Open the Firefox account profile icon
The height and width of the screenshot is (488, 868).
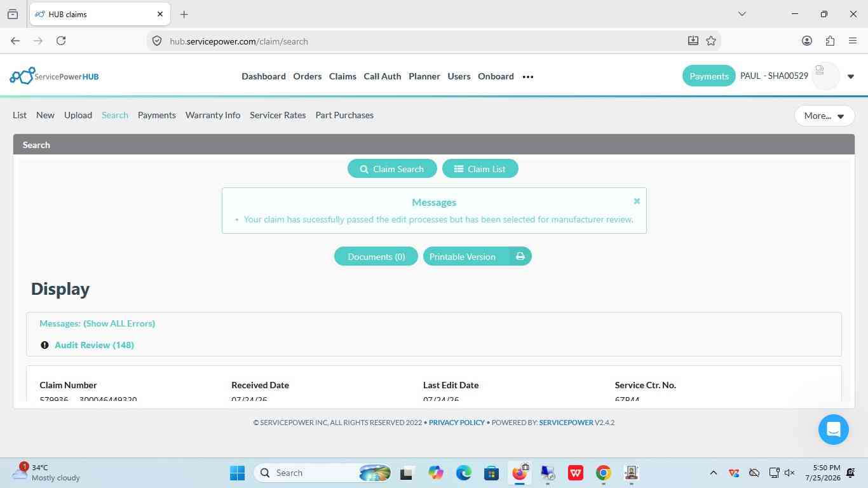pos(807,41)
